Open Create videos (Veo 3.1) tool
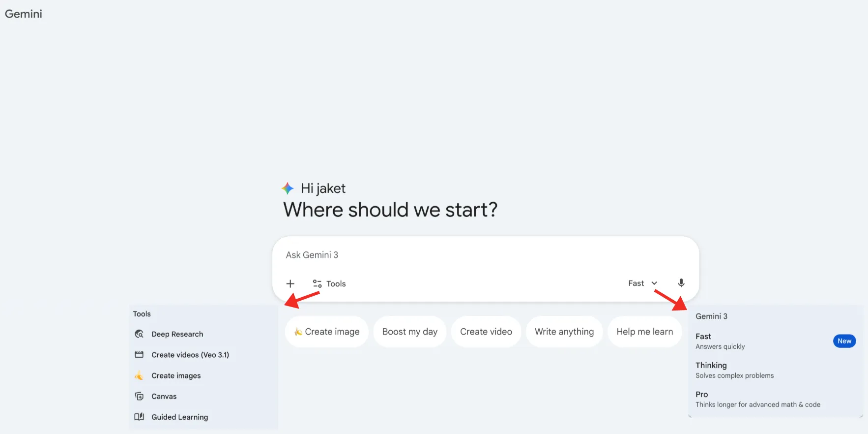Viewport: 868px width, 434px height. [190, 355]
